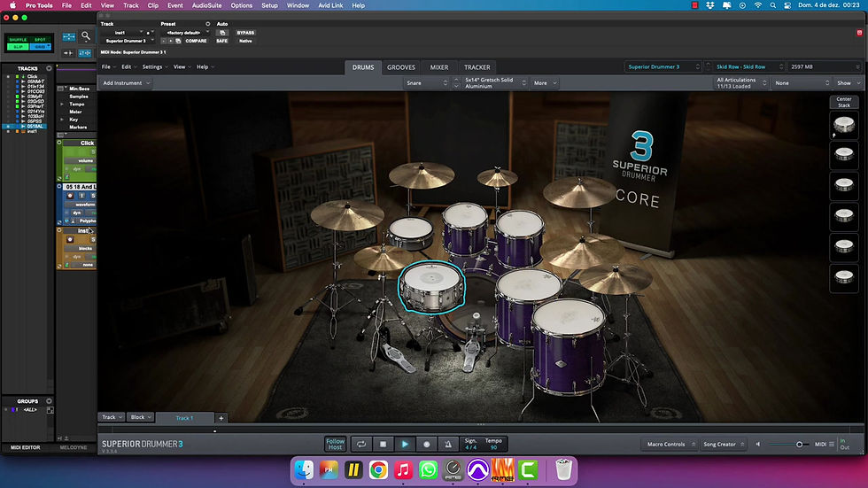868x488 pixels.
Task: Select the first snare articulation thumbnail
Action: click(843, 126)
